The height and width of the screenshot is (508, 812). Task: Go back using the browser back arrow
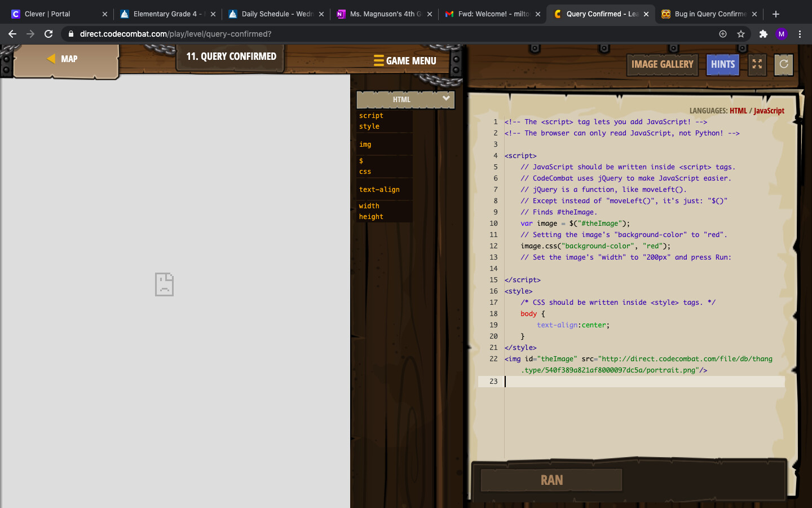[x=12, y=34]
